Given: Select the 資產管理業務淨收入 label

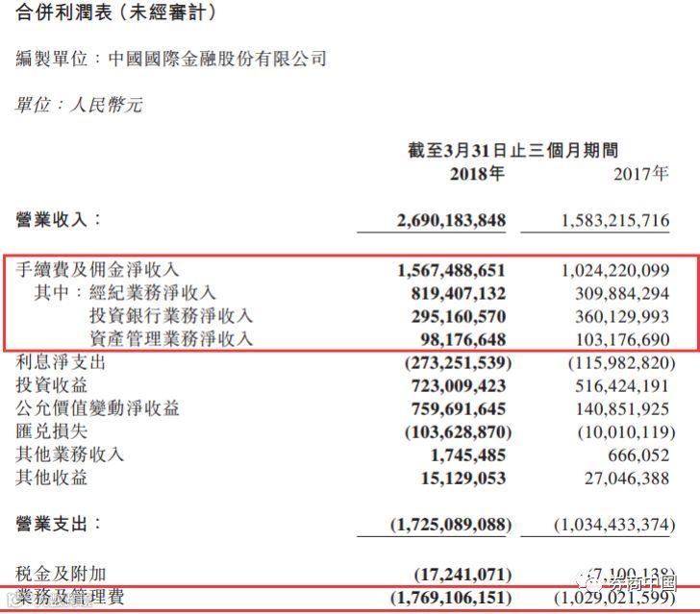Looking at the screenshot, I should tap(171, 339).
